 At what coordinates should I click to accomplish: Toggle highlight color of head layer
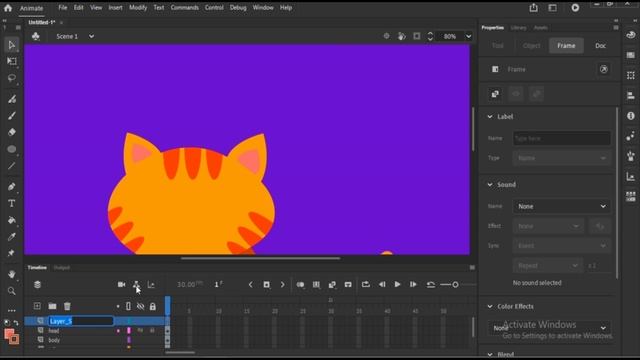coord(118,331)
